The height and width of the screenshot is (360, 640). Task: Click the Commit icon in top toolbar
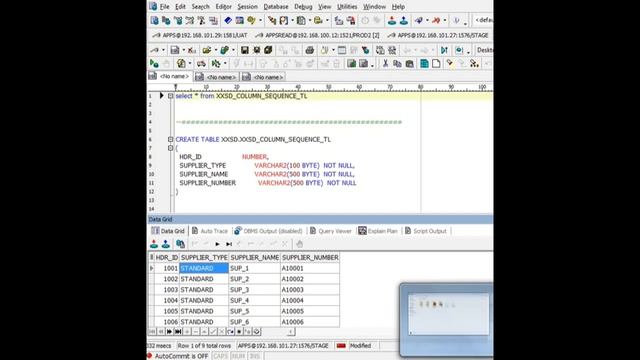click(392, 20)
